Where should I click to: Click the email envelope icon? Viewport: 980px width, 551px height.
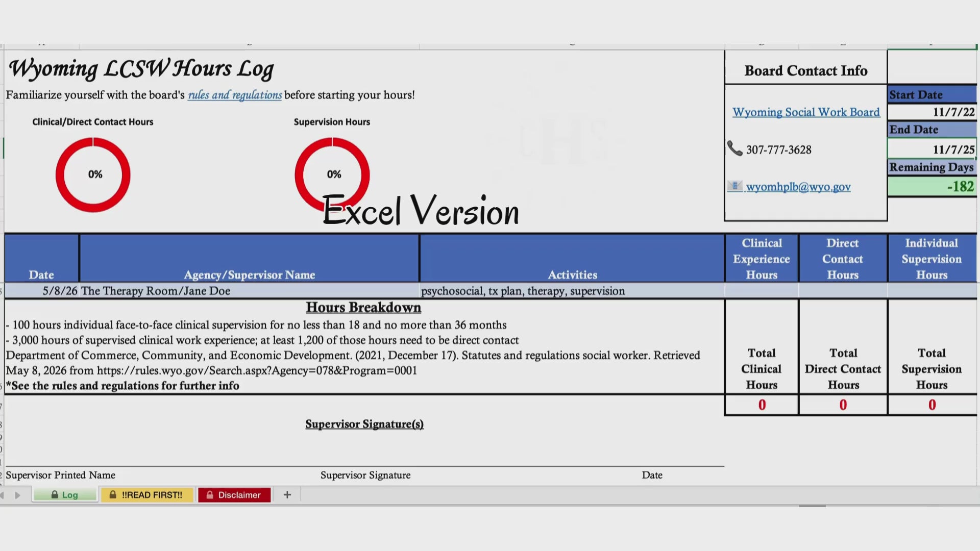734,186
